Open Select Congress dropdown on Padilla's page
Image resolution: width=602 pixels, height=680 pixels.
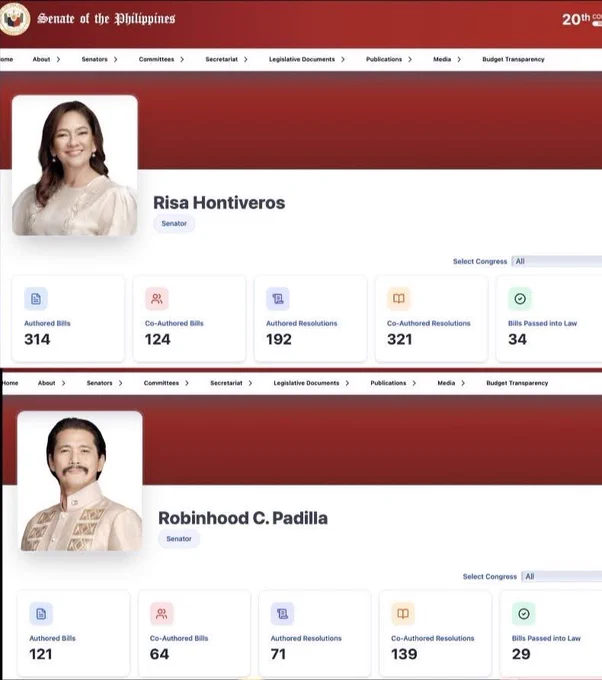[562, 576]
